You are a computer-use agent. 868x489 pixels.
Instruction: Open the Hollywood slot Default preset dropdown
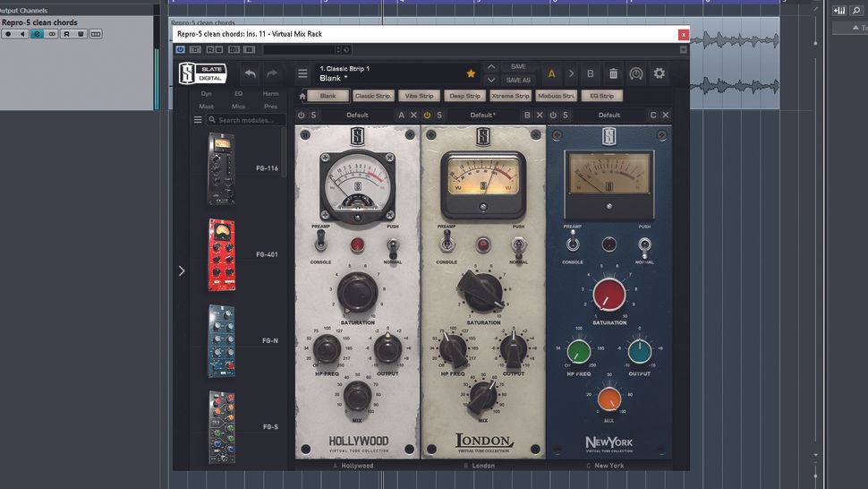pyautogui.click(x=357, y=116)
